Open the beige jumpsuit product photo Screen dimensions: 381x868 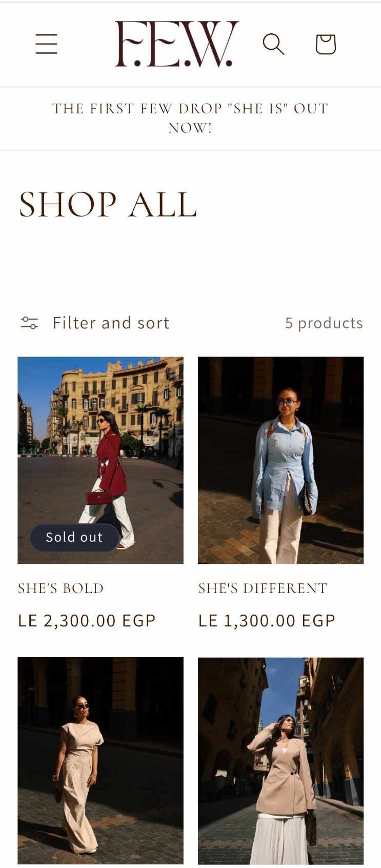click(x=101, y=759)
